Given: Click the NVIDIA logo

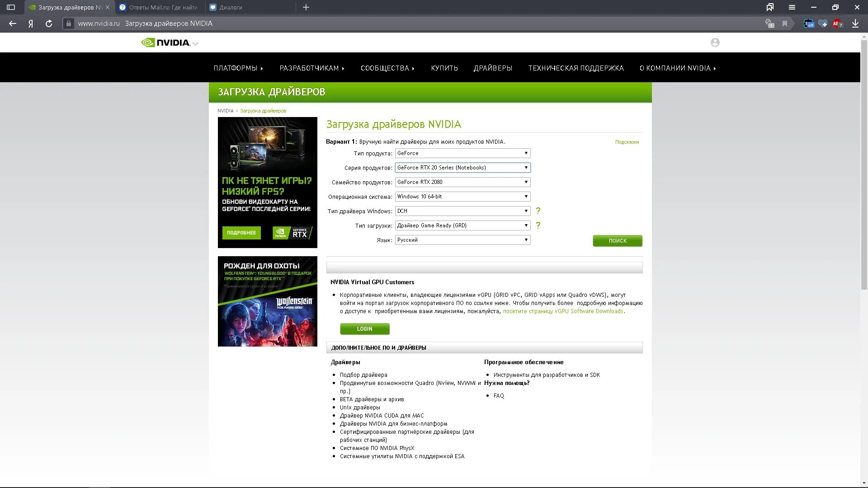Looking at the screenshot, I should click(x=165, y=42).
